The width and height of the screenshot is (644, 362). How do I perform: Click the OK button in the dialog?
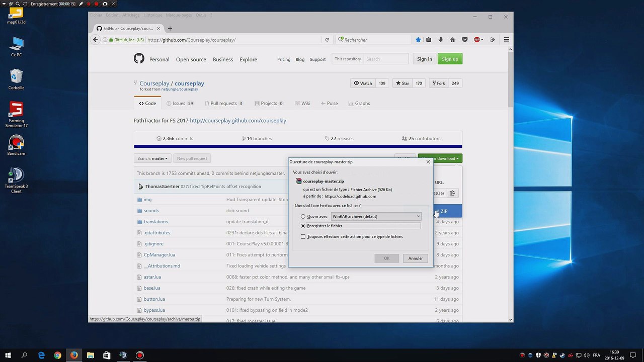[386, 258]
